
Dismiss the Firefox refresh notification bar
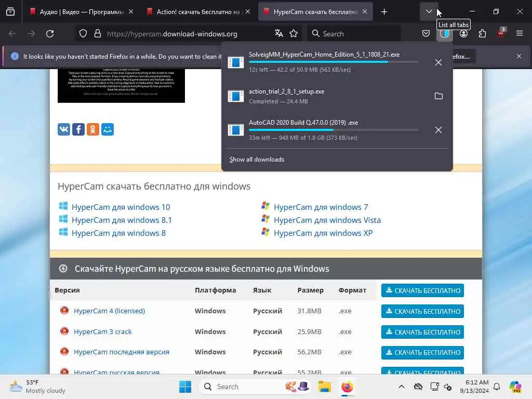[519, 56]
